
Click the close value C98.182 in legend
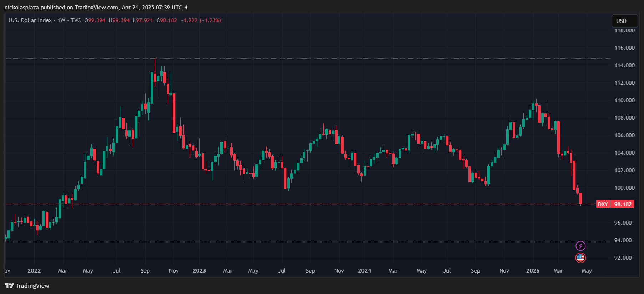point(167,20)
